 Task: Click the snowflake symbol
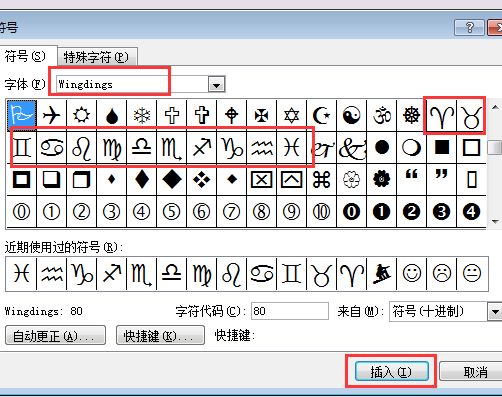click(142, 115)
